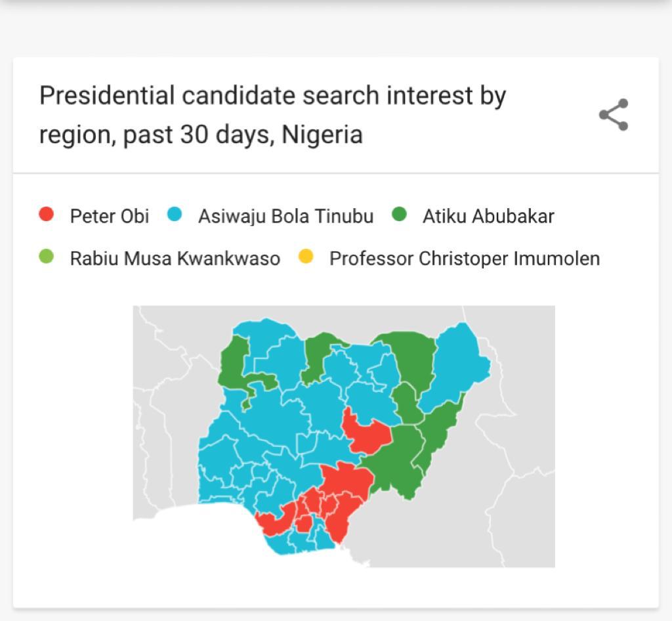Click the share icon on the card
The image size is (672, 621).
pos(614,114)
